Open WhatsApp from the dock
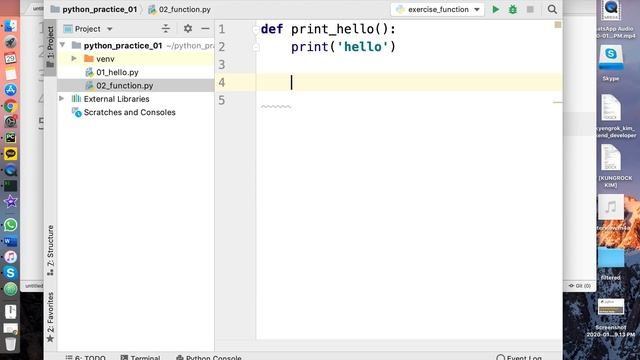 coord(10,225)
